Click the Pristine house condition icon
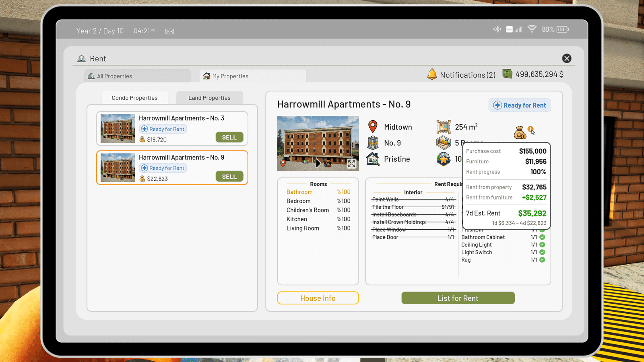Image resolution: width=644 pixels, height=362 pixels. [373, 159]
